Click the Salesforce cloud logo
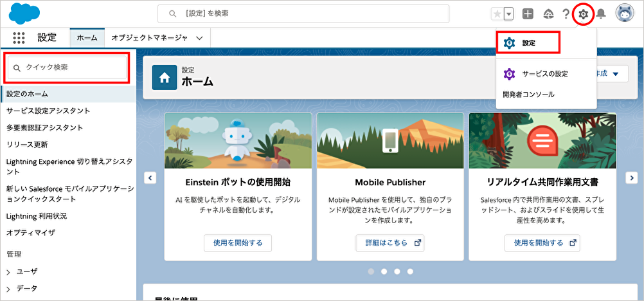The height and width of the screenshot is (301, 644). tap(24, 13)
